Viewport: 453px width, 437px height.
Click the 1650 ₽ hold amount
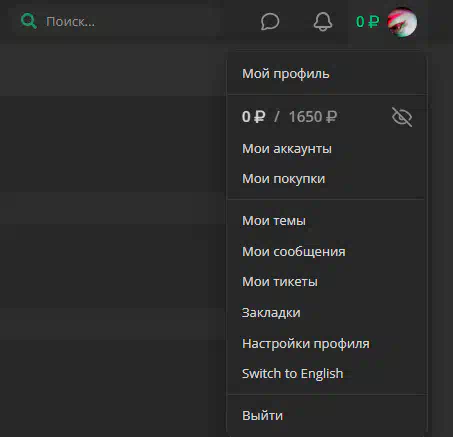(313, 117)
